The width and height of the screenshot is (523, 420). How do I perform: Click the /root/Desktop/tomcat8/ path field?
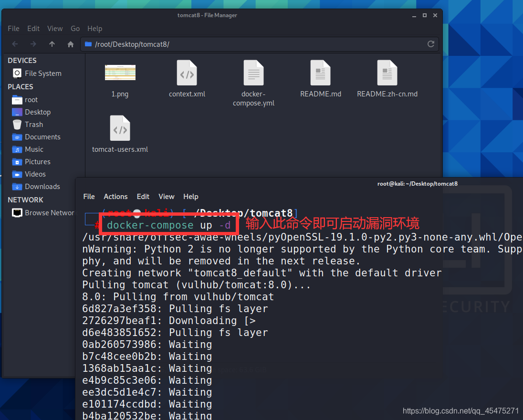260,44
